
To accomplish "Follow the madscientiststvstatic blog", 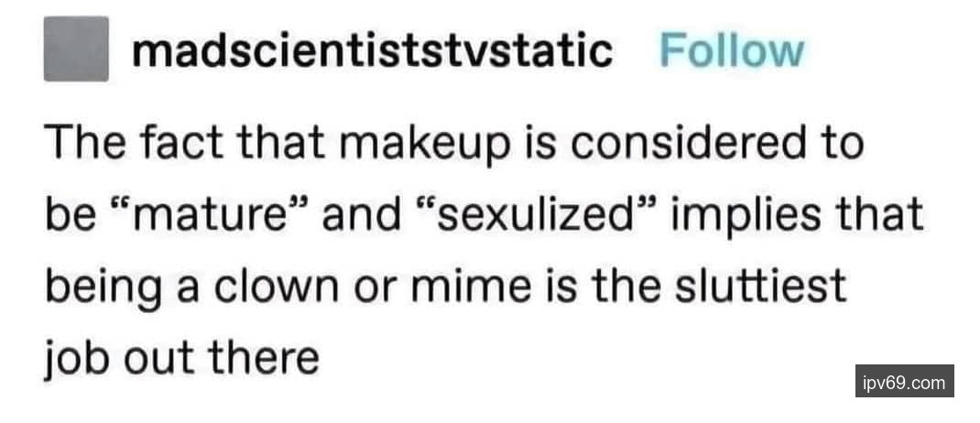I will coord(730,51).
